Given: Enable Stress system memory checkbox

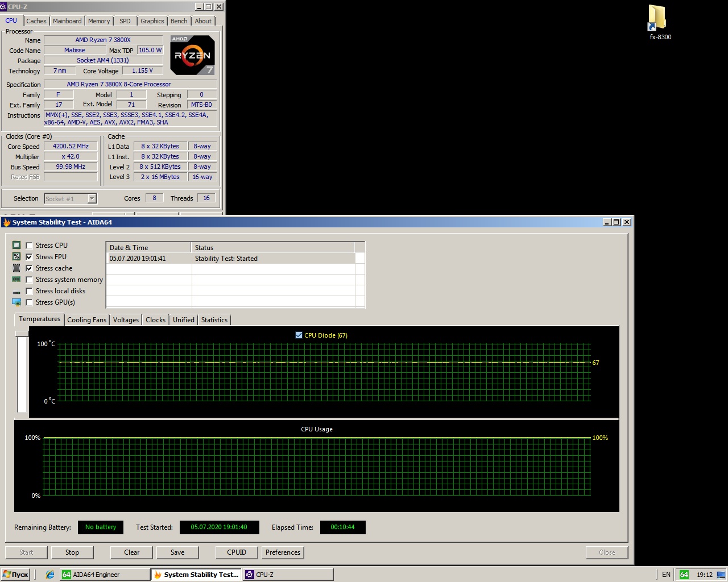Looking at the screenshot, I should 29,280.
